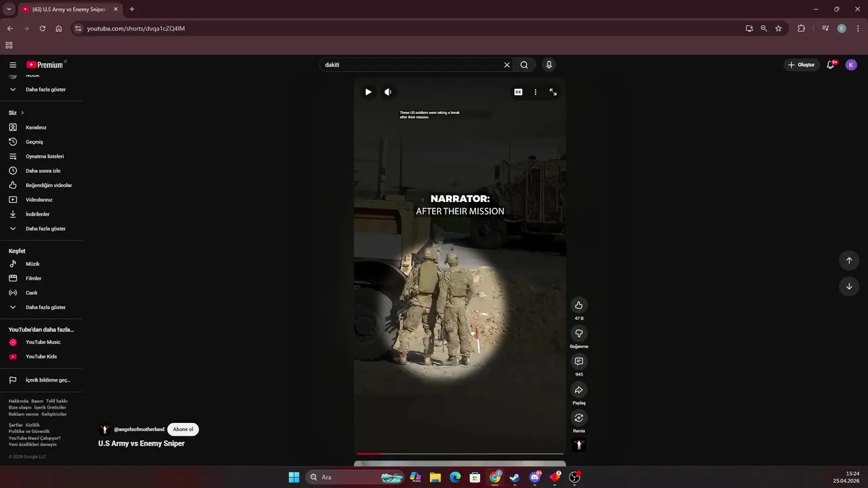Open the Hakkında footer link

[18, 401]
